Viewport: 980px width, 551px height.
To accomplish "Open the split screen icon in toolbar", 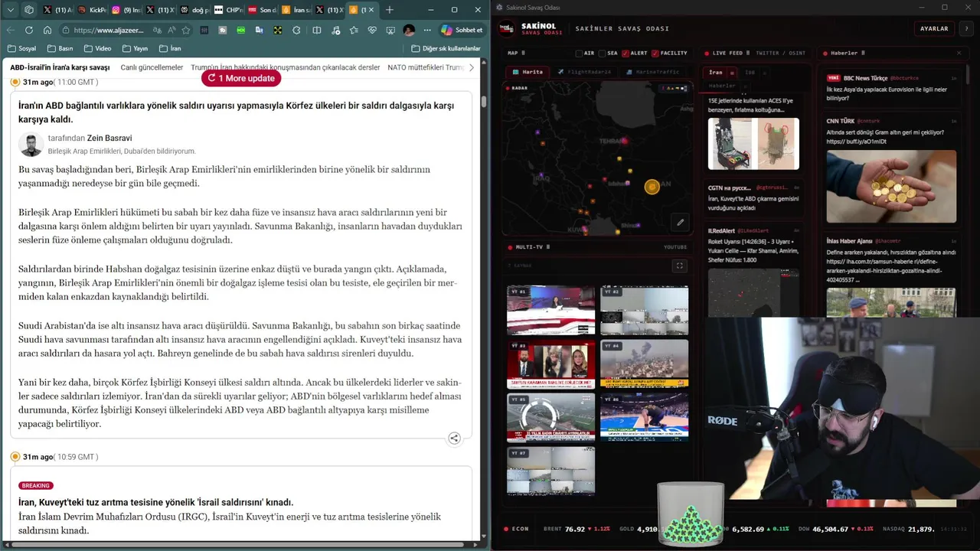I will 317,30.
